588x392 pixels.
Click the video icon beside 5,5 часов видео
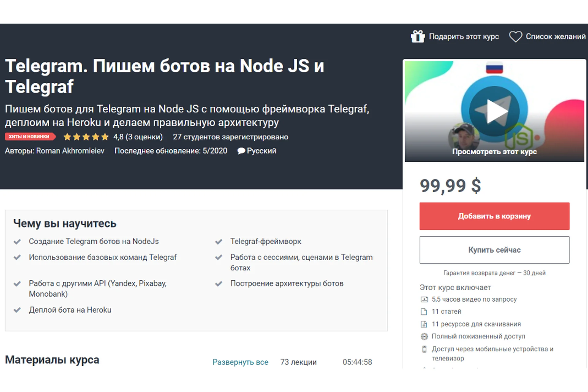coord(424,299)
